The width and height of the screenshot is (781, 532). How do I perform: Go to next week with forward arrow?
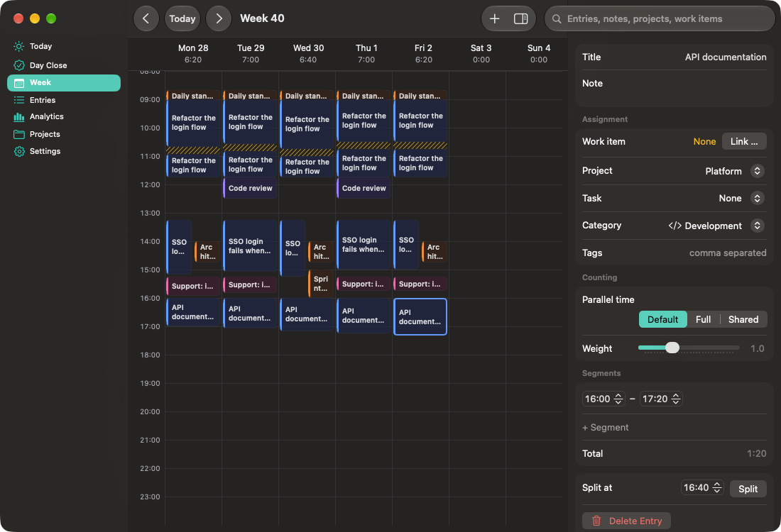click(219, 18)
